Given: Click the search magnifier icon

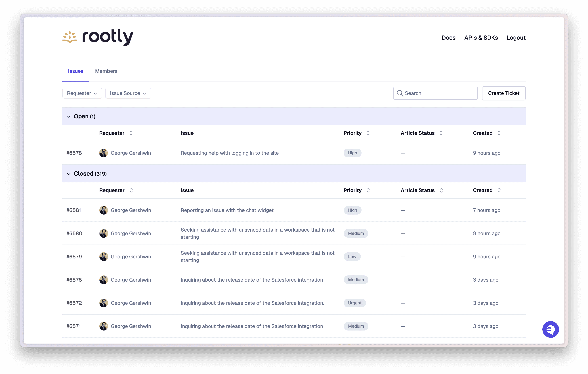Looking at the screenshot, I should [x=400, y=93].
